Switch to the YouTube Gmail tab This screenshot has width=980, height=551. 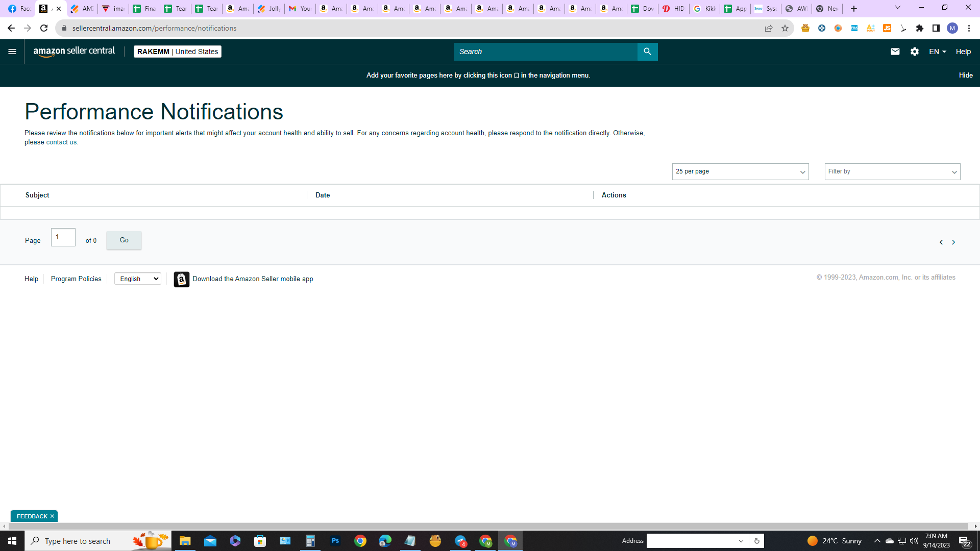click(x=300, y=9)
